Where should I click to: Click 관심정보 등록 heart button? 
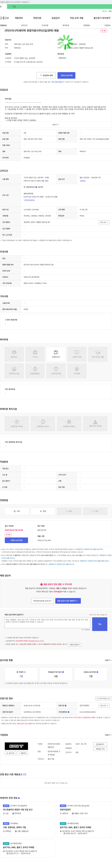(46, 76)
